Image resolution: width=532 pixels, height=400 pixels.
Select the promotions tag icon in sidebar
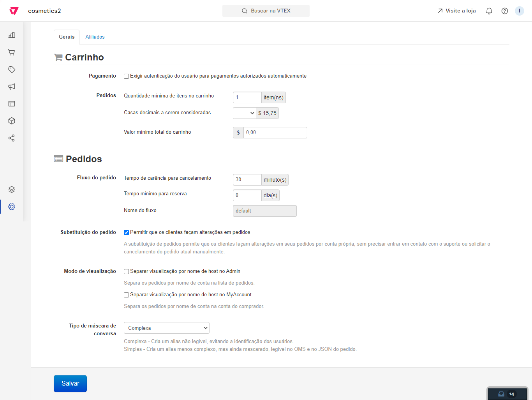(x=11, y=69)
